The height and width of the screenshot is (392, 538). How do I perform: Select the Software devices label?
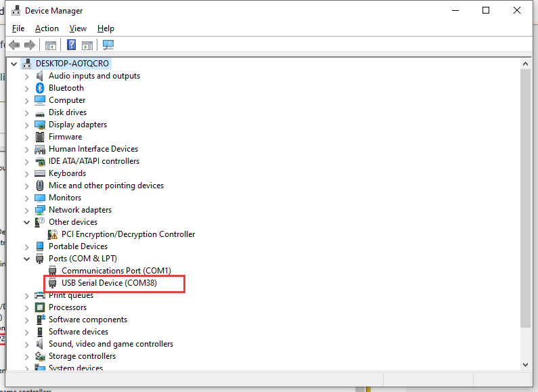pos(79,332)
